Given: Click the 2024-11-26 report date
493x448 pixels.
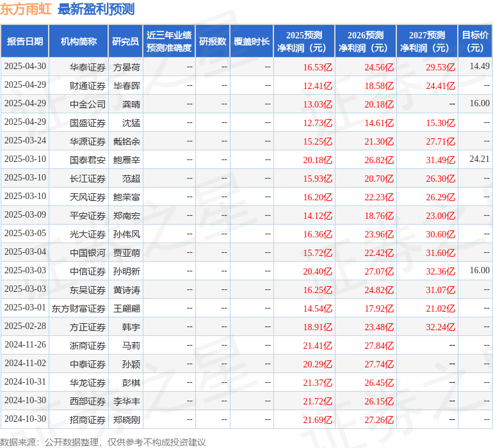Looking at the screenshot, I should [25, 344].
